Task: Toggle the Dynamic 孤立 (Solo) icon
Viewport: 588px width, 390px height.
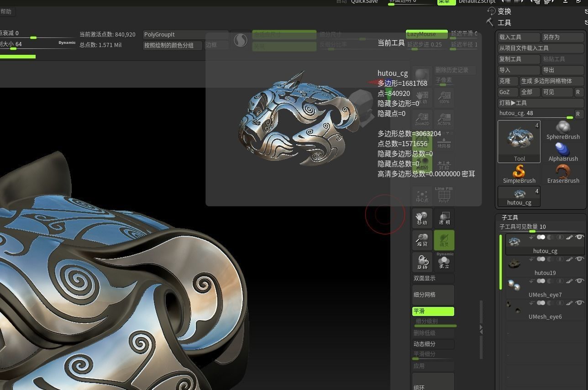Action: 444,262
